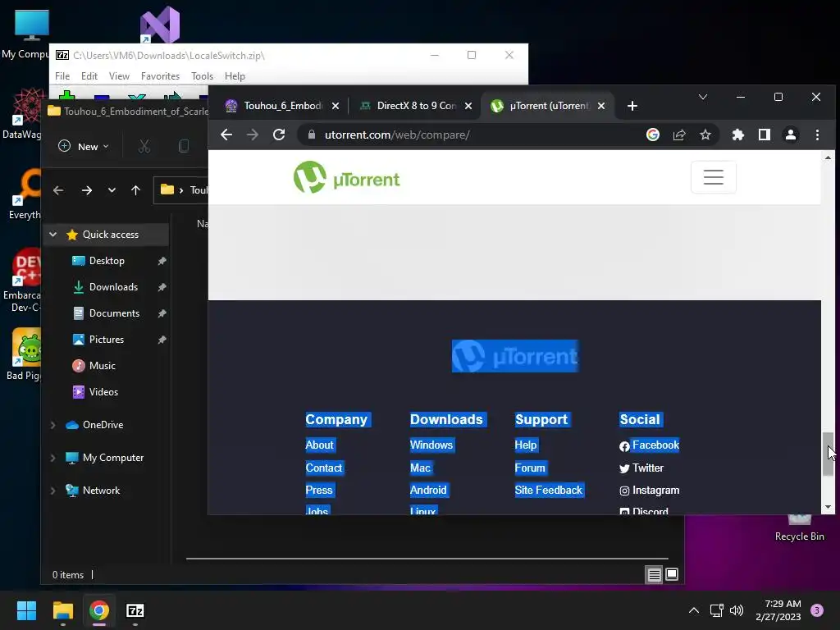The image size is (840, 630).
Task: View site lock information icon
Action: coord(312,135)
